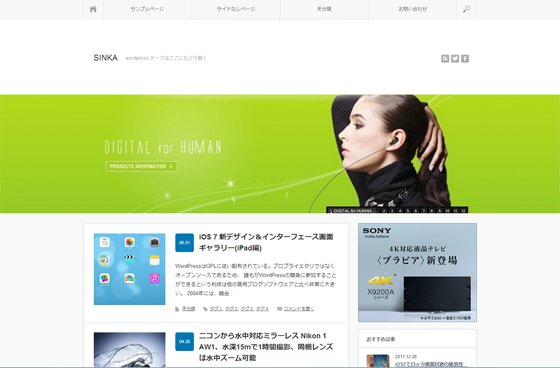Open water splash Nikon post thumbnail
Image resolution: width=560 pixels, height=368 pixels.
(x=130, y=349)
